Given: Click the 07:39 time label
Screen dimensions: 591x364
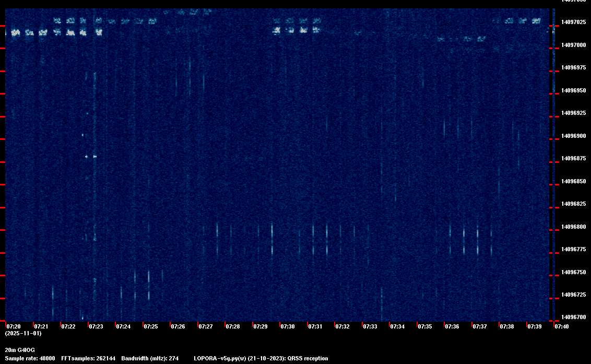Looking at the screenshot, I should [x=535, y=326].
